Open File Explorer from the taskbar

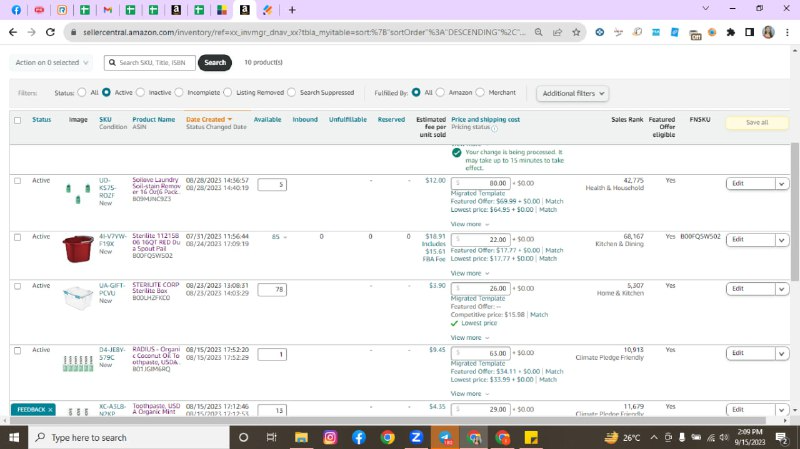[301, 437]
